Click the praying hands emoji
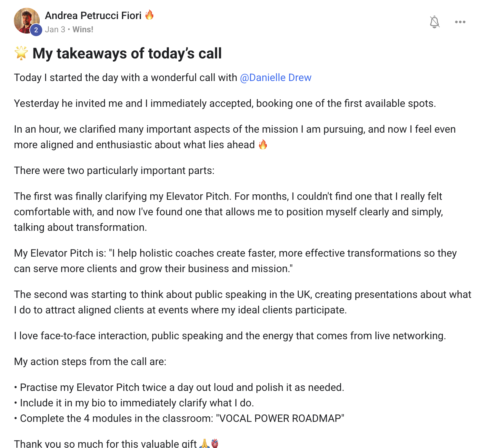Image resolution: width=478 pixels, height=448 pixels. [204, 443]
